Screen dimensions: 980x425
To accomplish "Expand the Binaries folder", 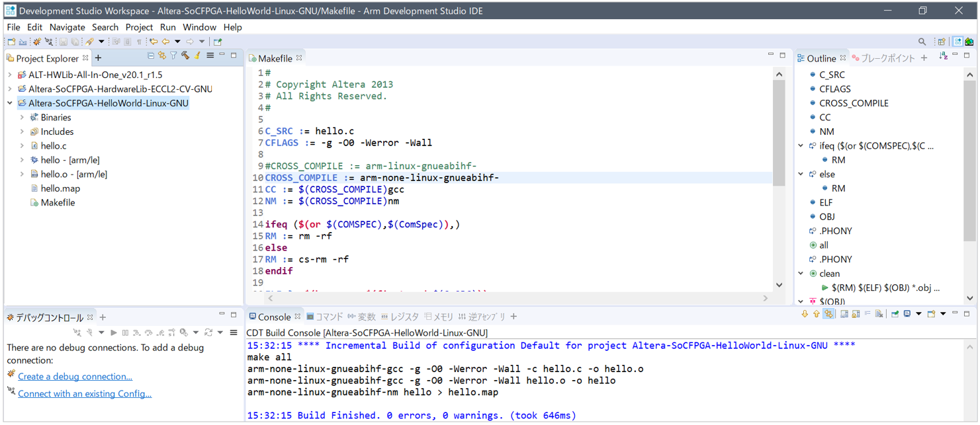I will 22,117.
